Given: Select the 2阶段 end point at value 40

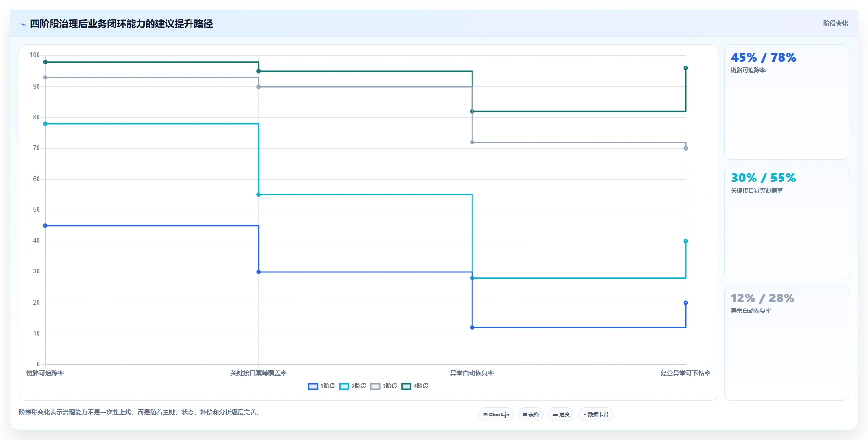Looking at the screenshot, I should pyautogui.click(x=686, y=241).
